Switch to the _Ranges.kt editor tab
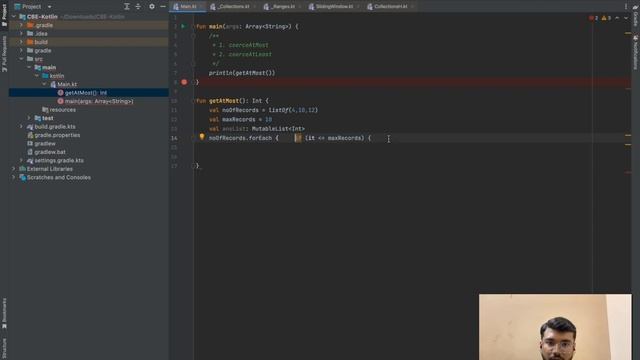The width and height of the screenshot is (640, 360). click(282, 7)
